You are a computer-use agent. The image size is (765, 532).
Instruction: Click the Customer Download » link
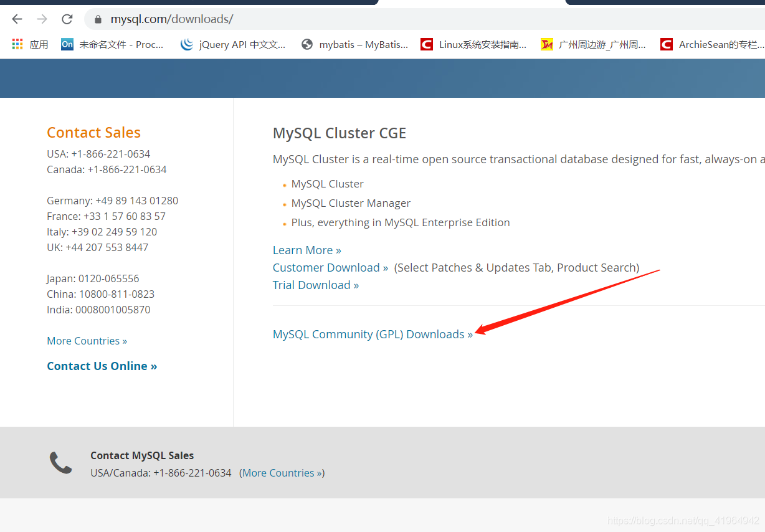pos(331,268)
